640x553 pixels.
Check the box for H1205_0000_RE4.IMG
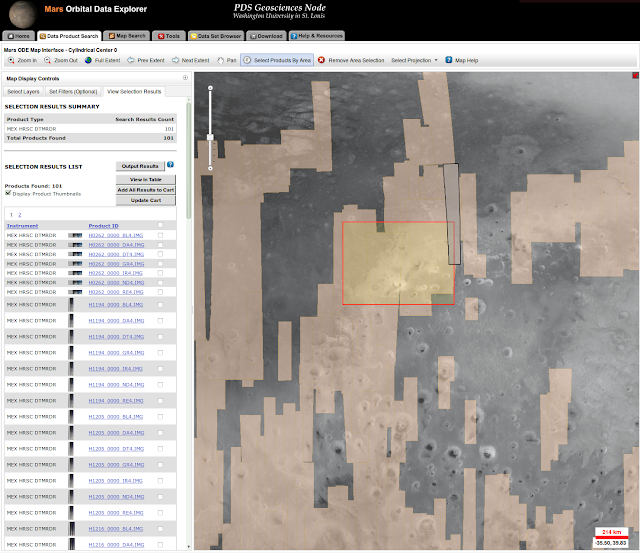(160, 513)
